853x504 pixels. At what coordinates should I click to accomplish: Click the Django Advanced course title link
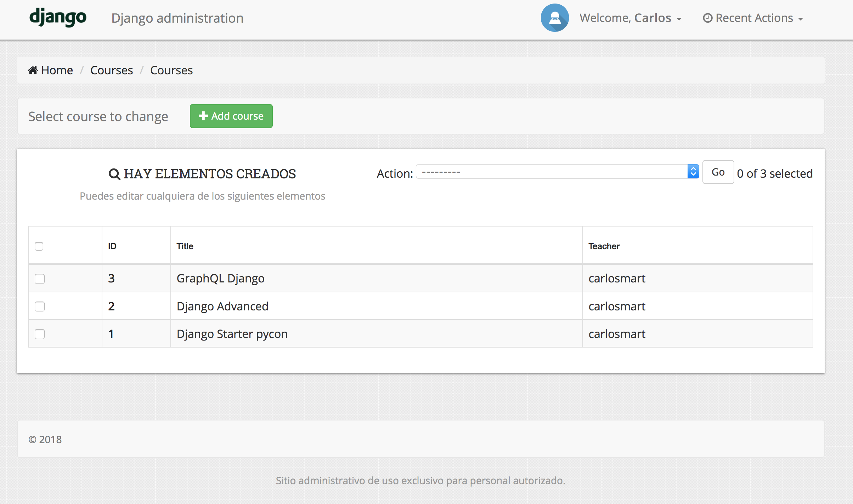(x=222, y=306)
